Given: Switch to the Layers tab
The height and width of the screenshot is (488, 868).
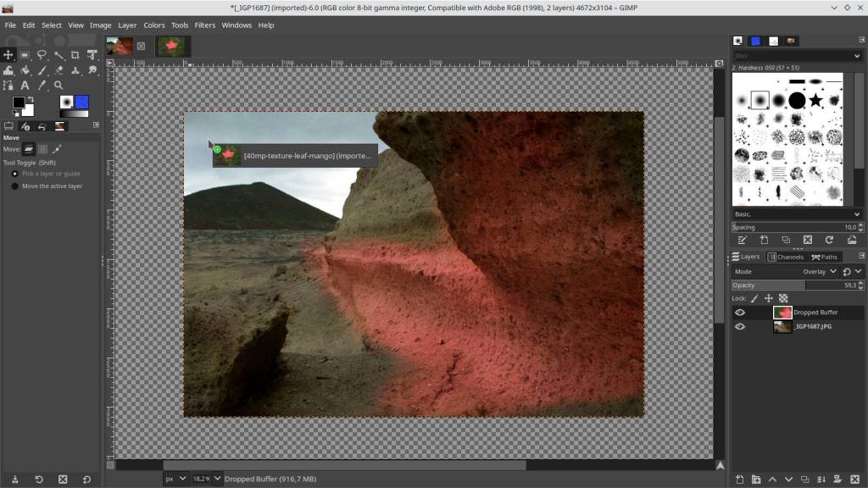Looking at the screenshot, I should click(x=746, y=257).
